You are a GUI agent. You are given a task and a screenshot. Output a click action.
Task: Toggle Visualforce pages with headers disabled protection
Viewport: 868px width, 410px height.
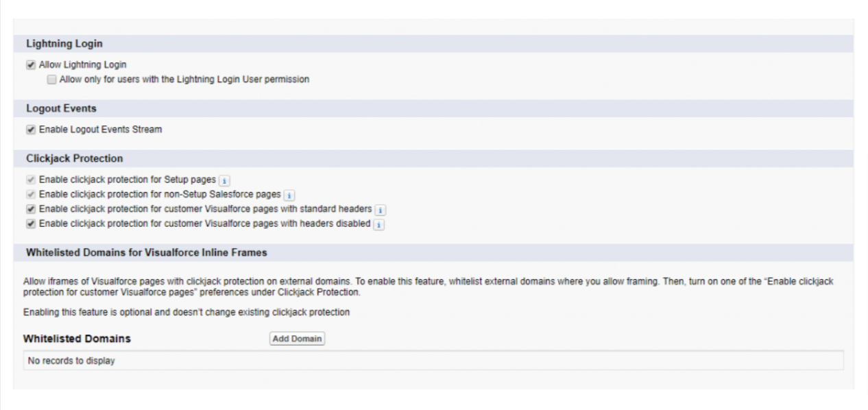(30, 224)
